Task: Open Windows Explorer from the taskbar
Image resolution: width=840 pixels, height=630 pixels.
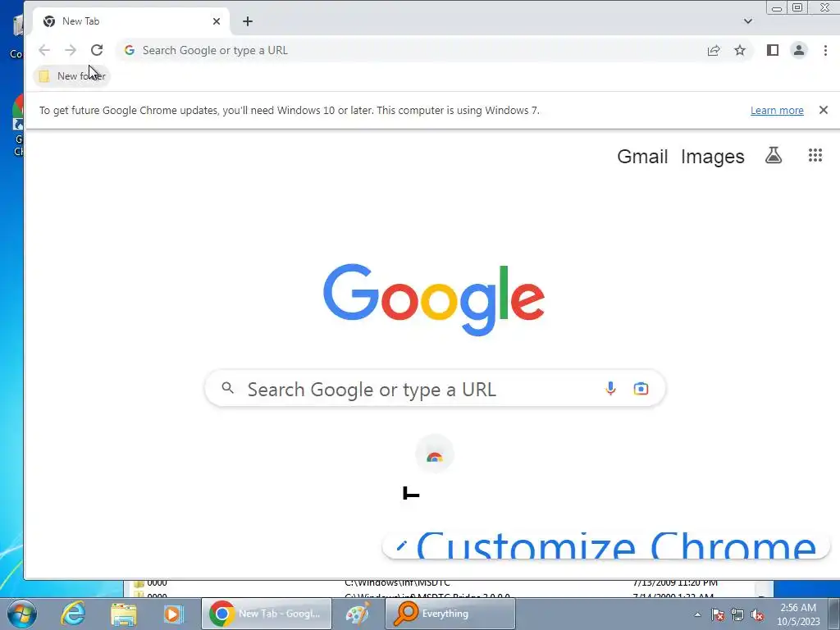Action: 123,614
